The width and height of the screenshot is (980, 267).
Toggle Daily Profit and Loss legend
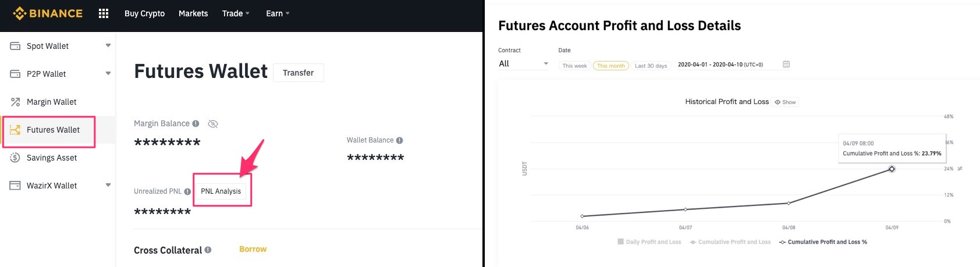coord(649,242)
